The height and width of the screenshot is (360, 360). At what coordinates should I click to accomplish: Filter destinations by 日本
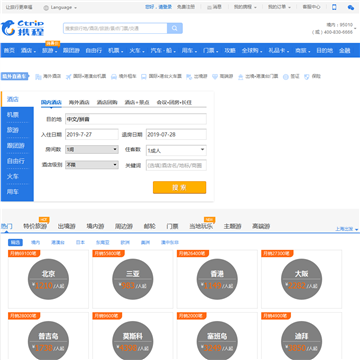80,242
